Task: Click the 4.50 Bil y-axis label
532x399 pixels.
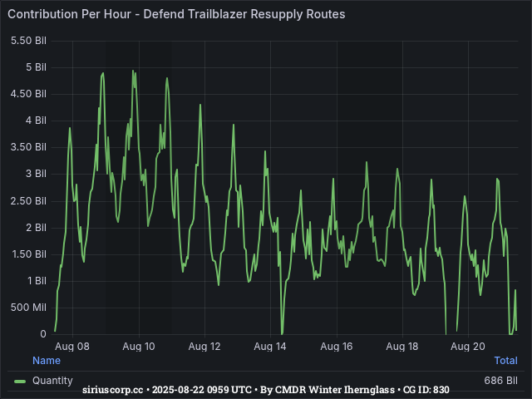Action: click(x=28, y=94)
